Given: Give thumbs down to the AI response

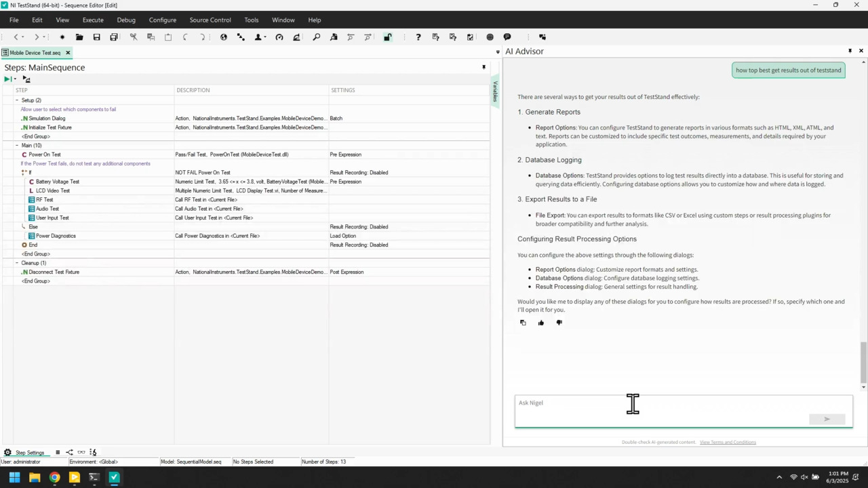Looking at the screenshot, I should point(559,323).
